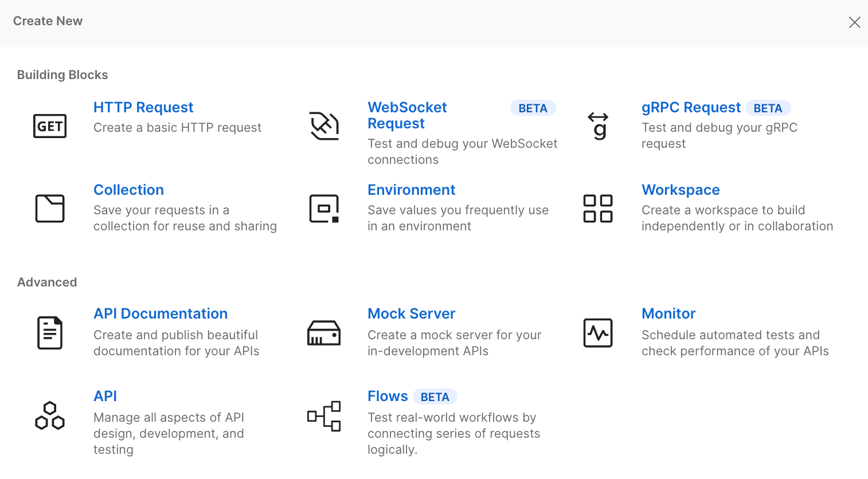Click the Flows diagram icon

coord(324,415)
